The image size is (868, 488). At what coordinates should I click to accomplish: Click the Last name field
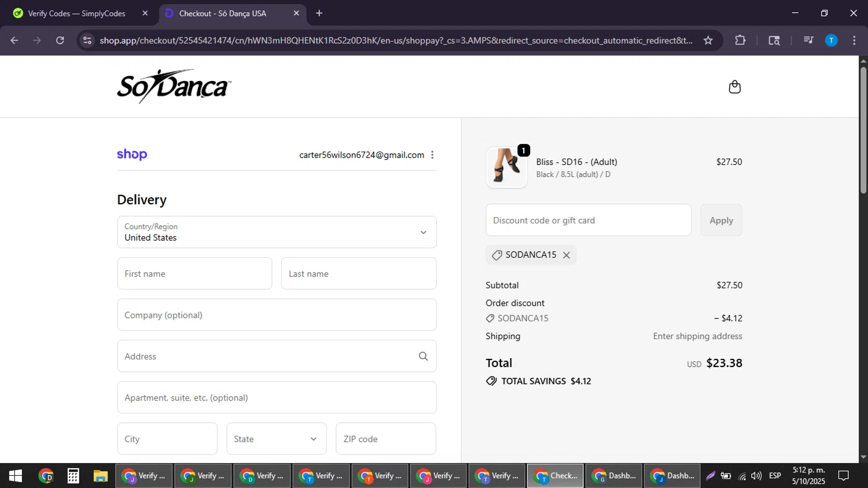tap(359, 274)
